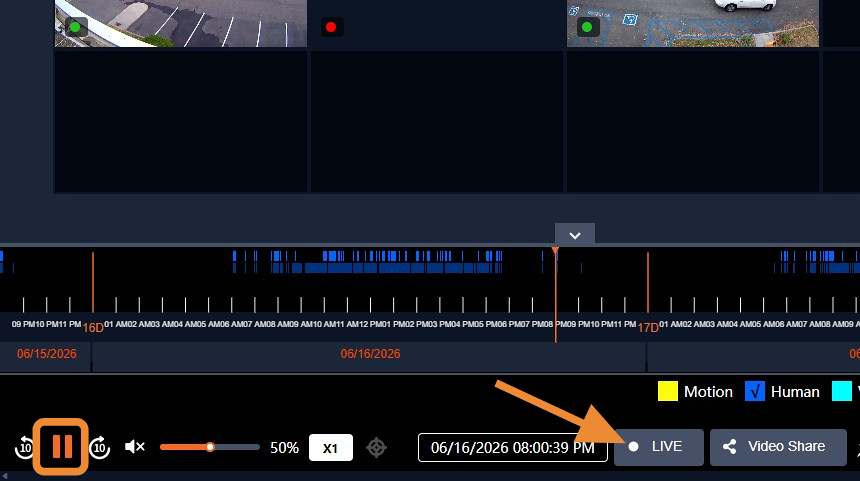The image size is (860, 481).
Task: Click the horizontal scrollbar left arrow
Action: 4,476
